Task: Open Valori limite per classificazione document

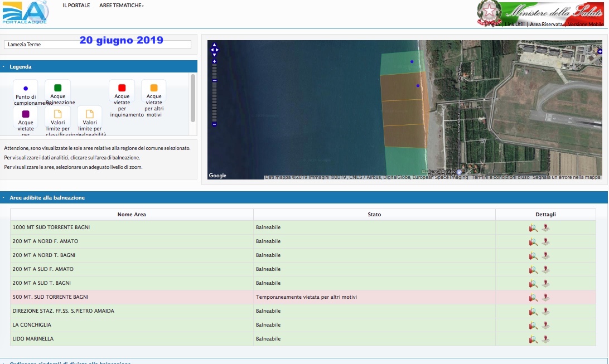Action: (x=57, y=114)
